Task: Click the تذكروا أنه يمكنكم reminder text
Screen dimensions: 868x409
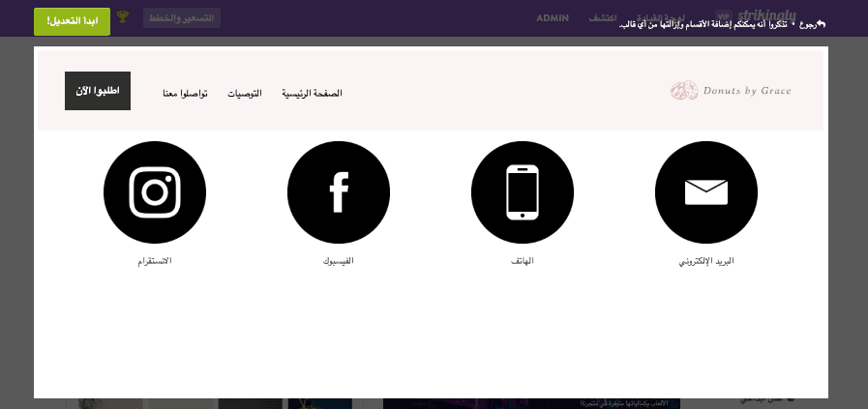Action: click(x=703, y=25)
